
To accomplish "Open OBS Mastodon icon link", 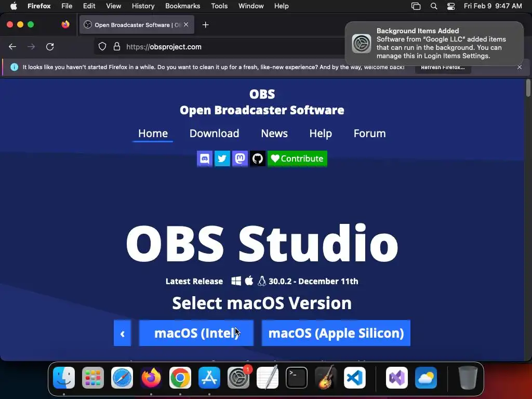I will point(240,158).
